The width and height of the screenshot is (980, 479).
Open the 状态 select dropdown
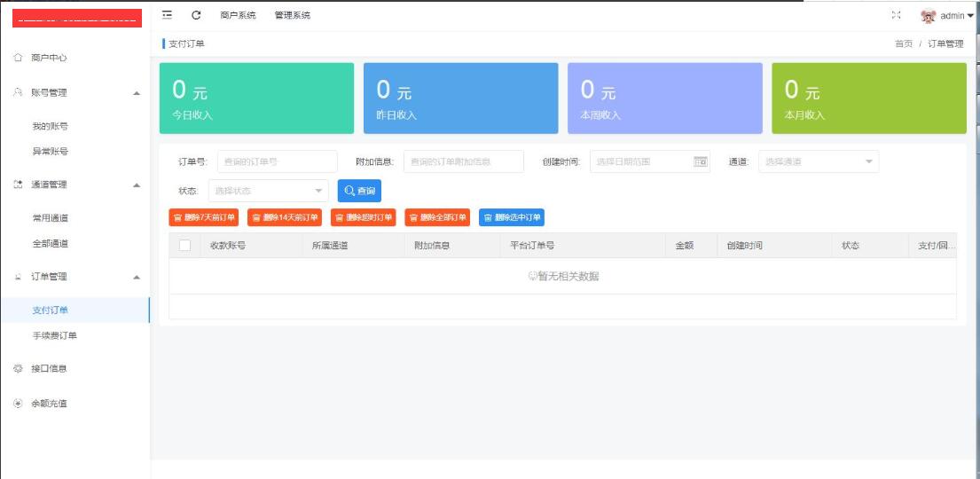coord(268,191)
